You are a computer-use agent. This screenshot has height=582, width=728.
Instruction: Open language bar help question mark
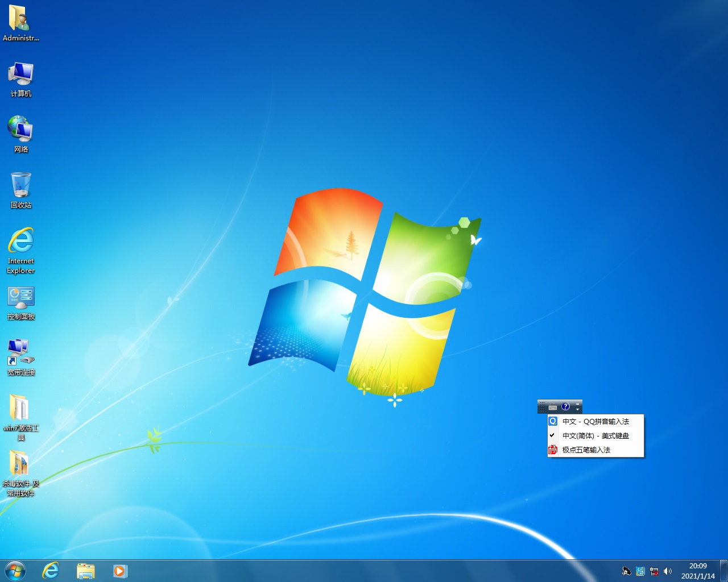(x=565, y=406)
